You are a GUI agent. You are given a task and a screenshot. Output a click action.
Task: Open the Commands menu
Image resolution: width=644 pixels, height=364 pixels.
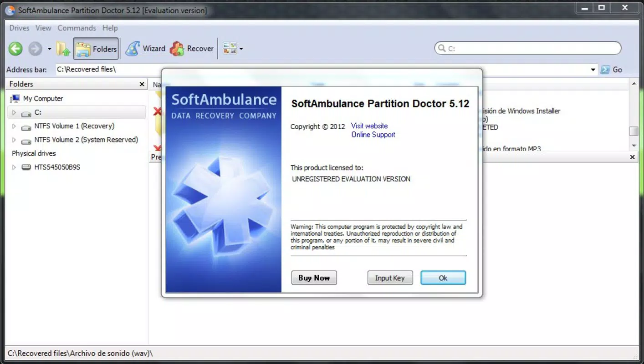coord(77,28)
